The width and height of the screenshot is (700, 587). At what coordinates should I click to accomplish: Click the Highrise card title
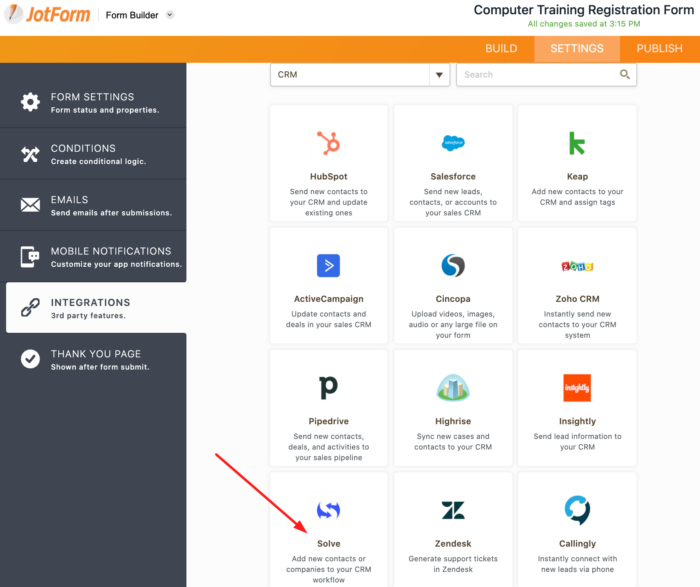point(453,421)
